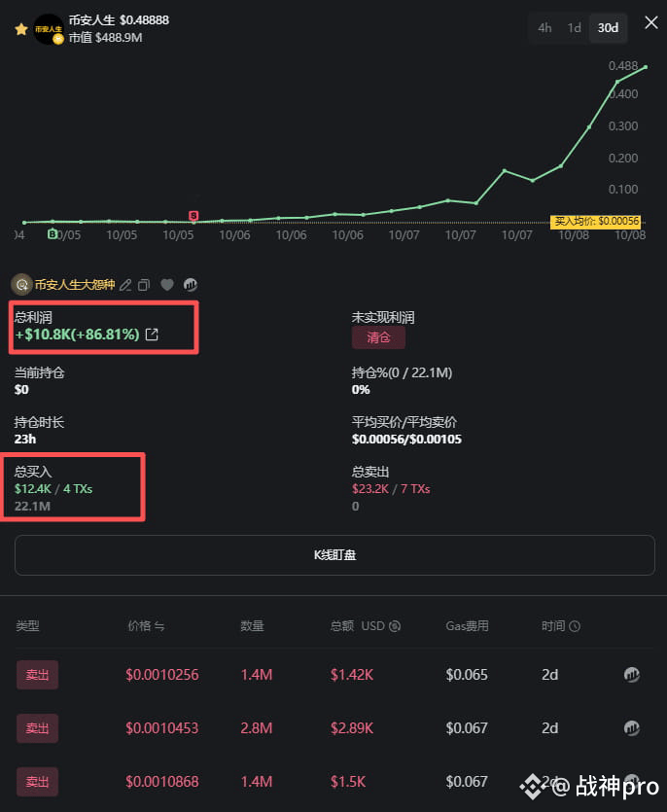Click the 买入均价 $0.00056 label
This screenshot has height=812, width=667.
coord(596,222)
